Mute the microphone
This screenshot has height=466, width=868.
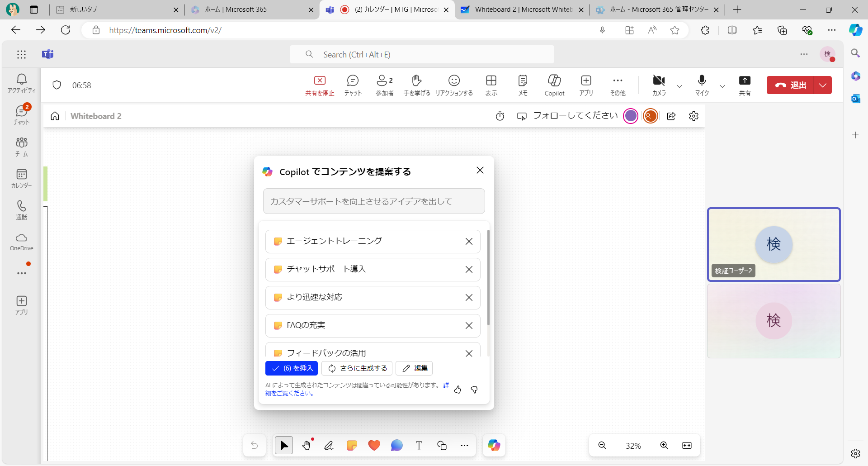[x=702, y=85]
